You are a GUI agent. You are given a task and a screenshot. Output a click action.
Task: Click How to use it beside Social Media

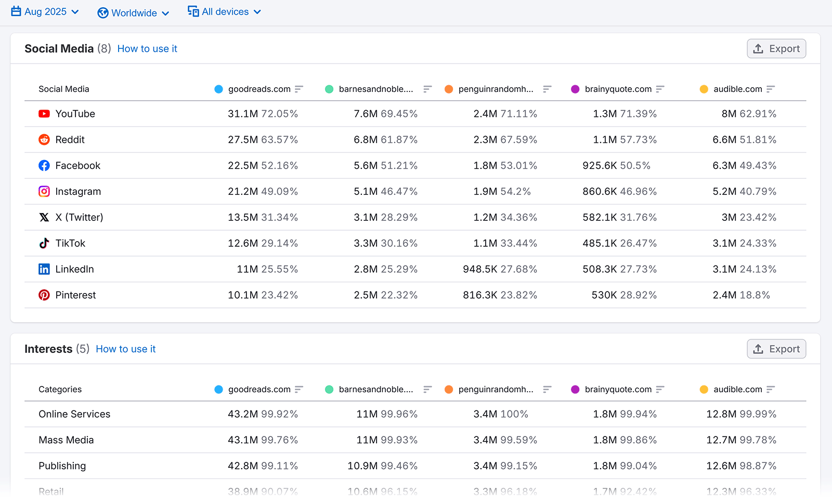click(147, 48)
